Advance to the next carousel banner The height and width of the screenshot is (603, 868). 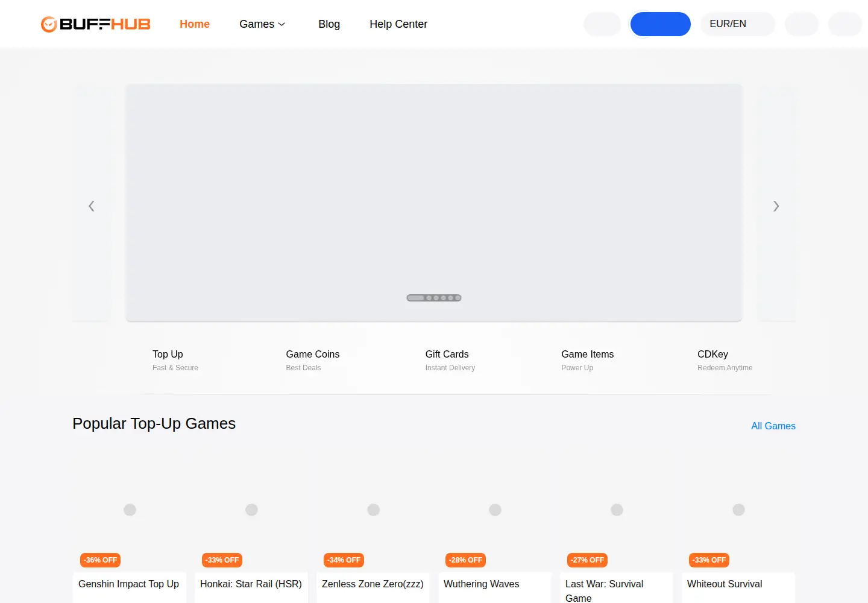coord(776,206)
